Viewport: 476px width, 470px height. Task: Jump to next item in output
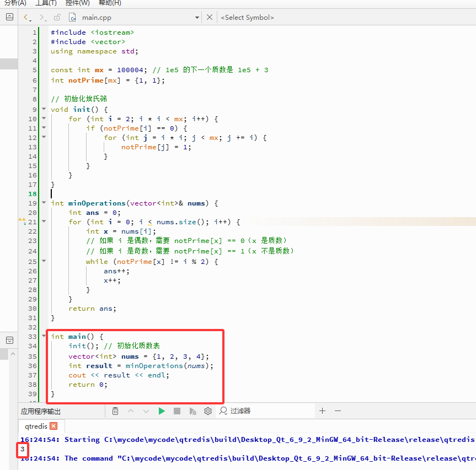(x=146, y=411)
